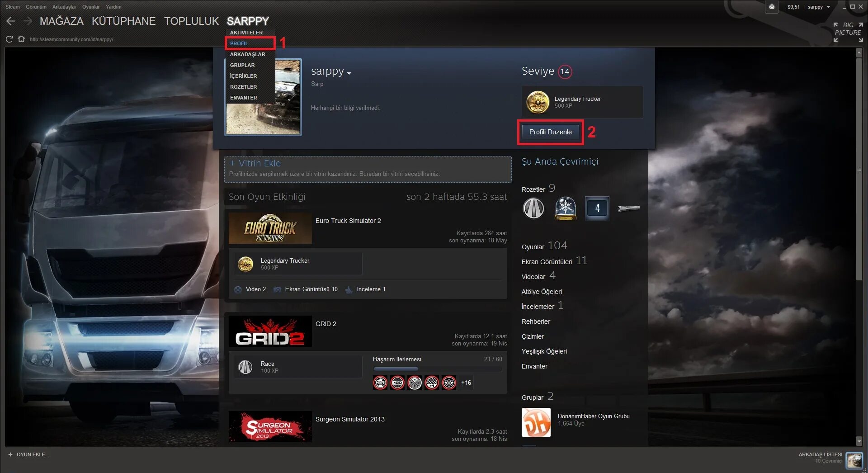Open the Oyunlar 104 link
This screenshot has width=868, height=473.
[x=544, y=246]
